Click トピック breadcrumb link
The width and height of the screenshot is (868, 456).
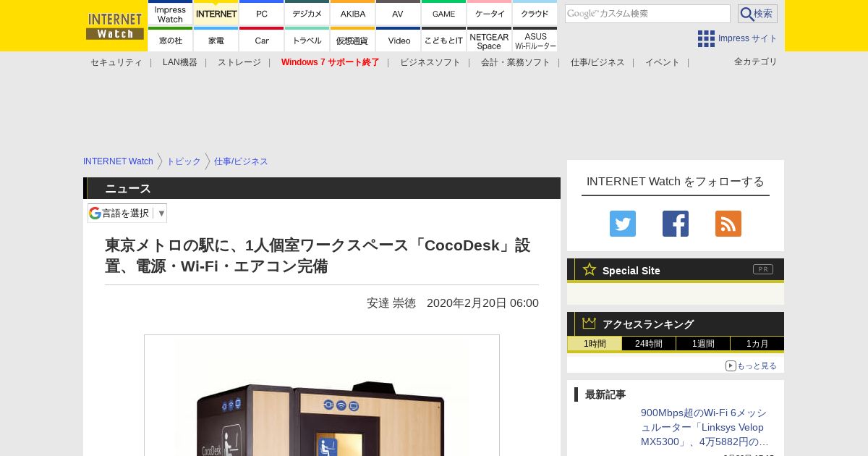[x=184, y=161]
